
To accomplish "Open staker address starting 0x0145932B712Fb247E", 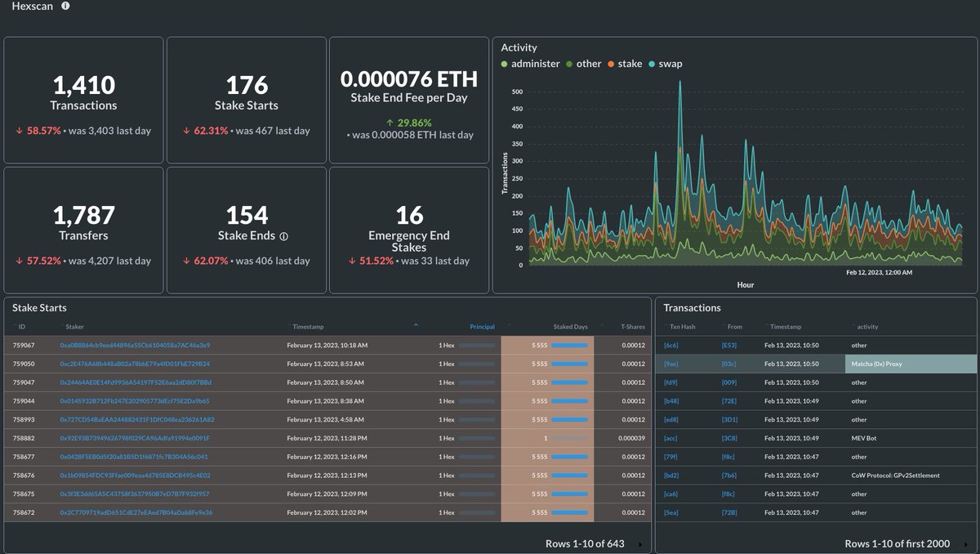I will (x=135, y=401).
